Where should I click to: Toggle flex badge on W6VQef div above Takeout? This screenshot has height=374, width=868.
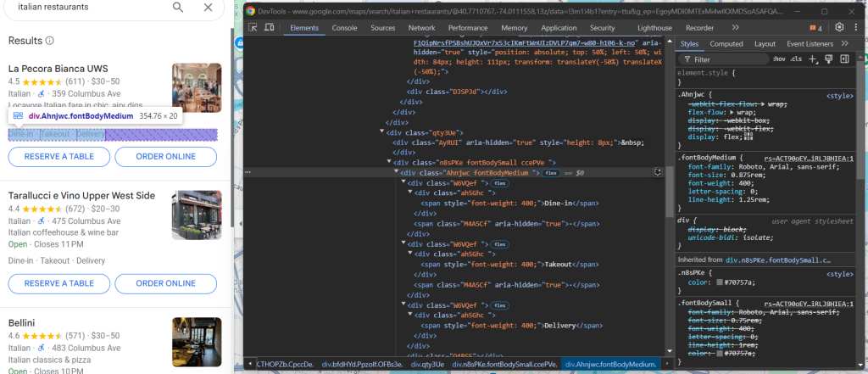pyautogui.click(x=500, y=243)
